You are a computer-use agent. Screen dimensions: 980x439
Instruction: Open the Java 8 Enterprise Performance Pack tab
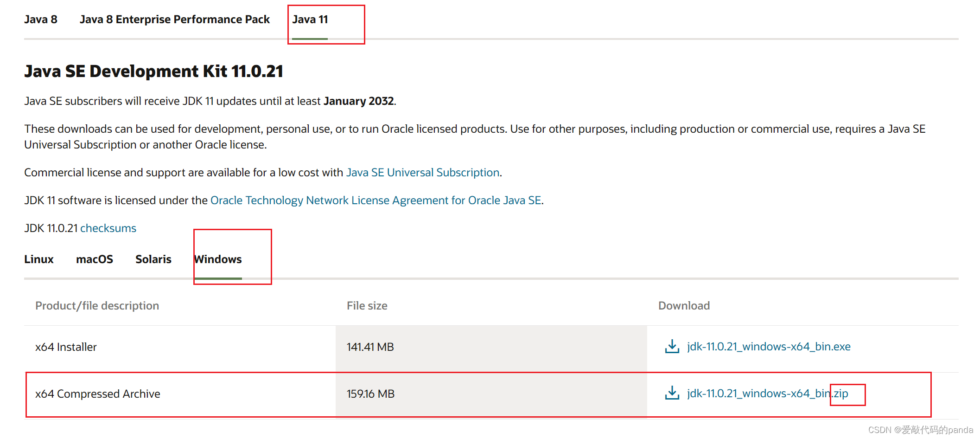(174, 19)
